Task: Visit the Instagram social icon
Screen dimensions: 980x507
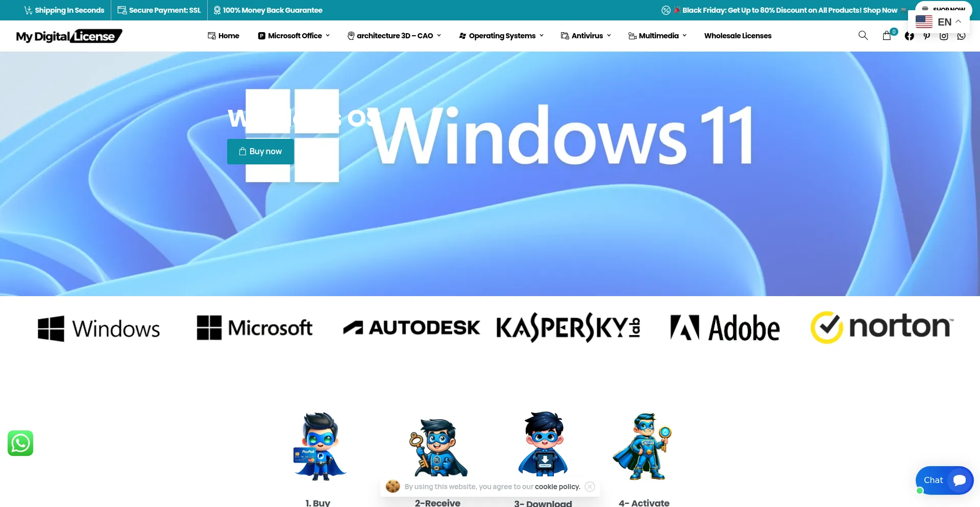Action: pos(944,36)
